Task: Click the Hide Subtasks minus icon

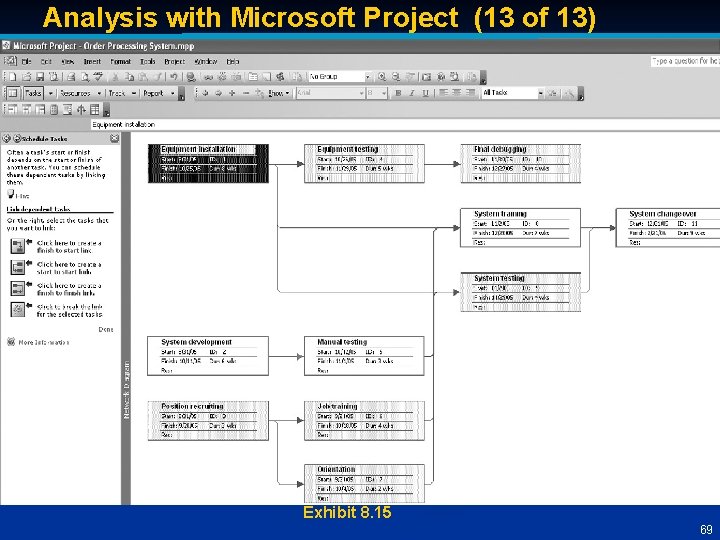Action: pyautogui.click(x=246, y=93)
